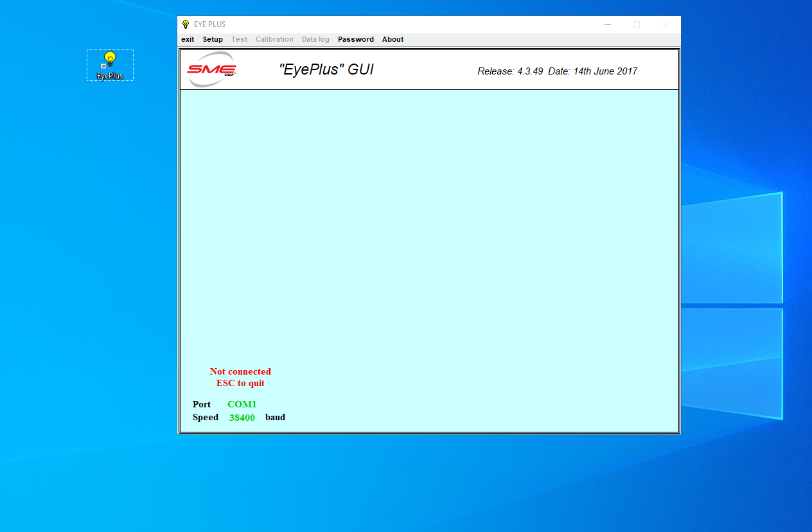Click the green COM1 port value

coord(242,404)
